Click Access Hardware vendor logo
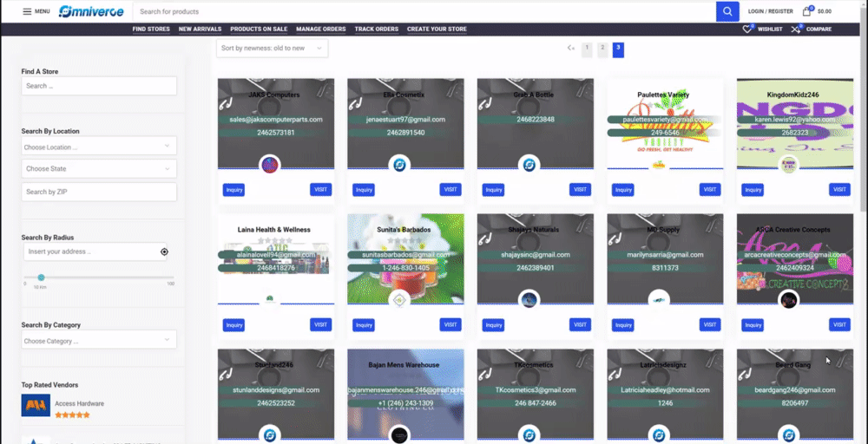This screenshot has height=444, width=868. pyautogui.click(x=36, y=405)
